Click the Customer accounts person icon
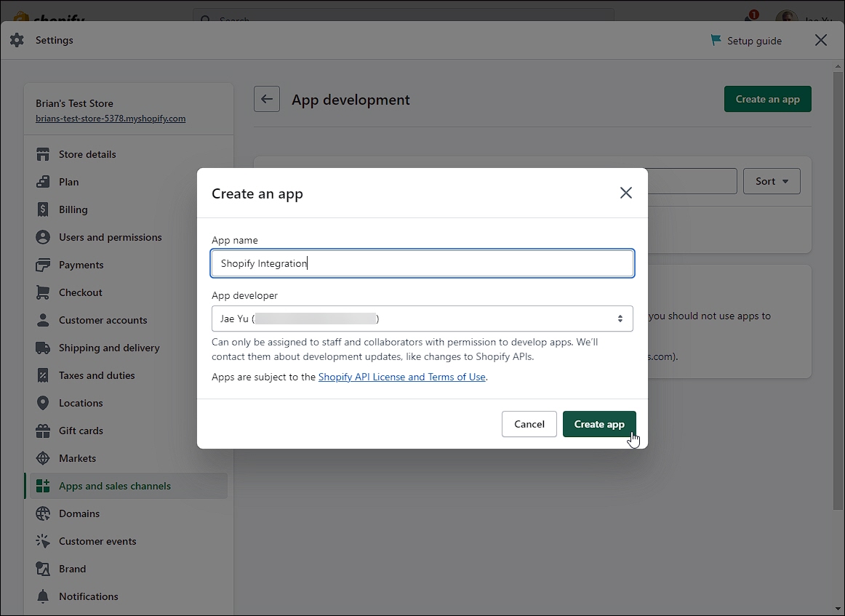This screenshot has height=616, width=845. pyautogui.click(x=43, y=320)
